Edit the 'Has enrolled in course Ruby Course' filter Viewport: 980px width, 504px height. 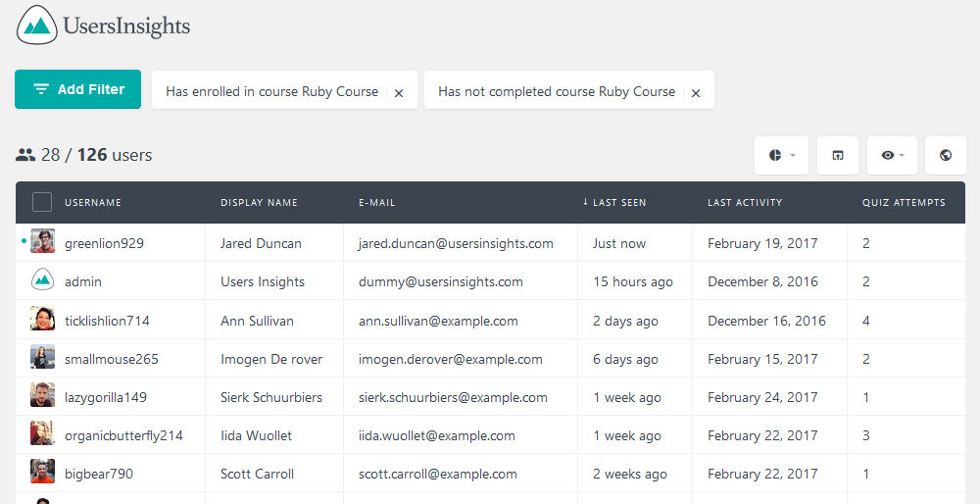[271, 91]
